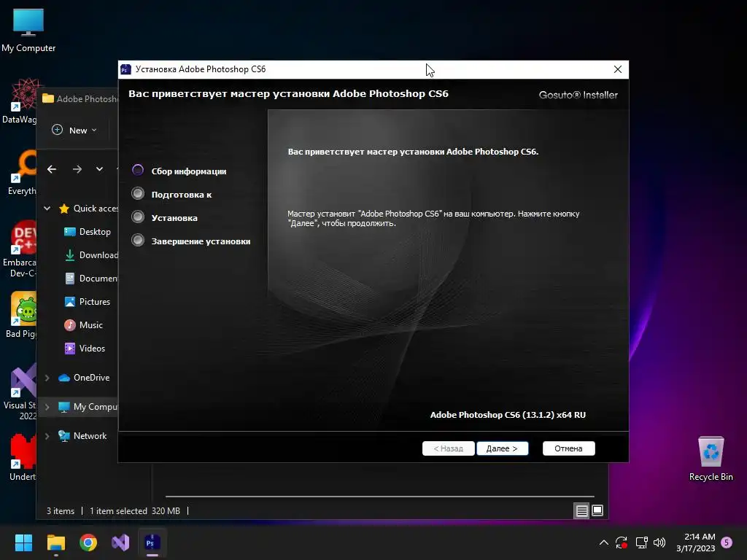Expand OneDrive in File Explorer tree
747x560 pixels.
click(47, 378)
